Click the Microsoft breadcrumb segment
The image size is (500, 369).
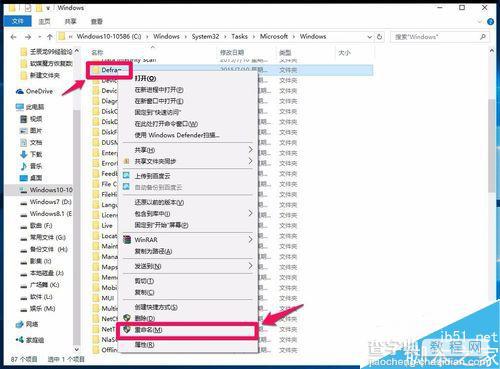coord(274,36)
